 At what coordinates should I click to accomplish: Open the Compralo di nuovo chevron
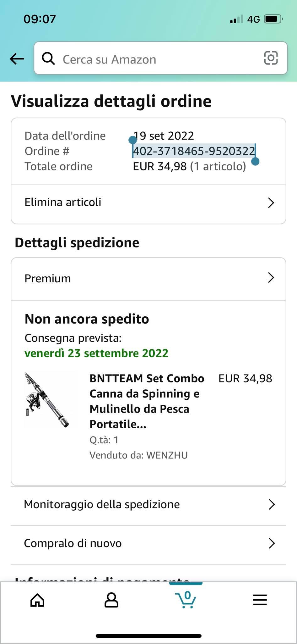[x=272, y=543]
